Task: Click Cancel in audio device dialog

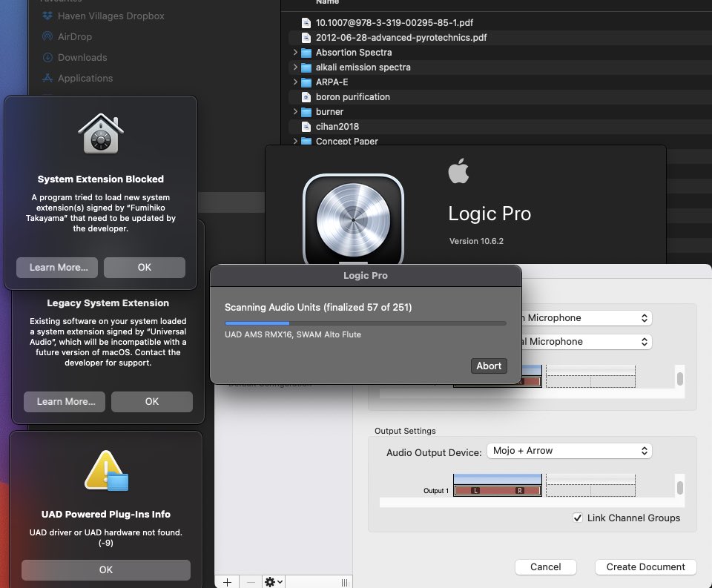Action: coord(545,567)
